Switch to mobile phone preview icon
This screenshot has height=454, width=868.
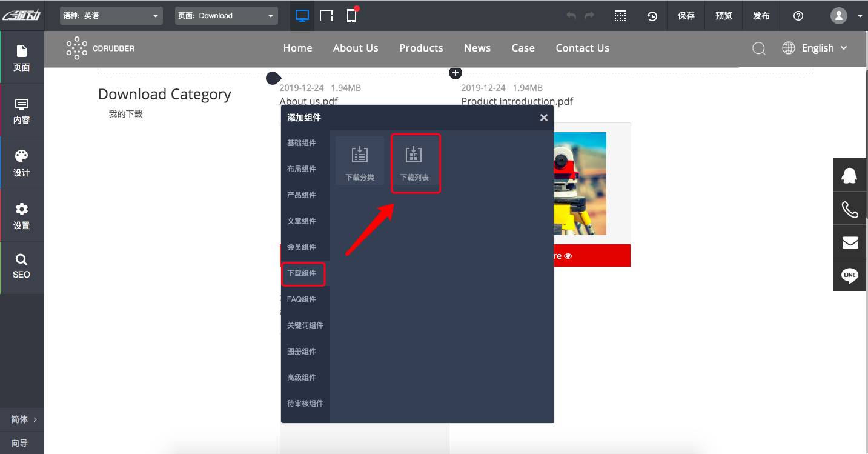coord(351,16)
